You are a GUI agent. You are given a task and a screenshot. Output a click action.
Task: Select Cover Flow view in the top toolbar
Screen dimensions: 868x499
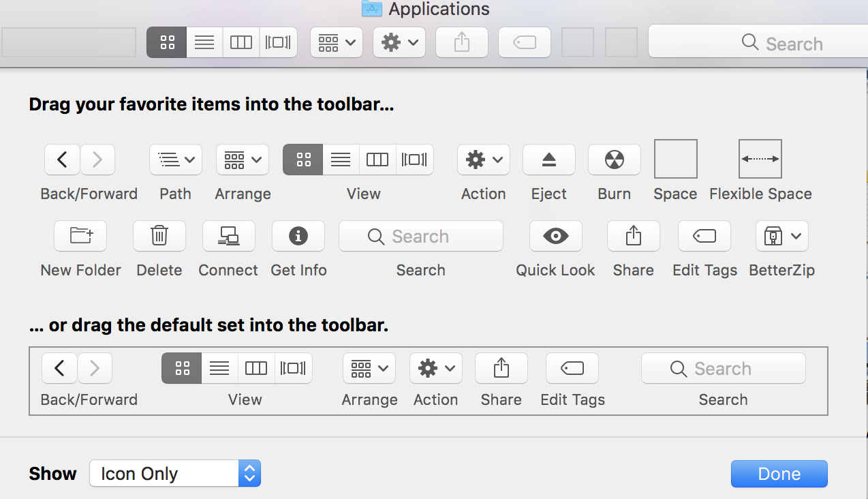[x=278, y=42]
